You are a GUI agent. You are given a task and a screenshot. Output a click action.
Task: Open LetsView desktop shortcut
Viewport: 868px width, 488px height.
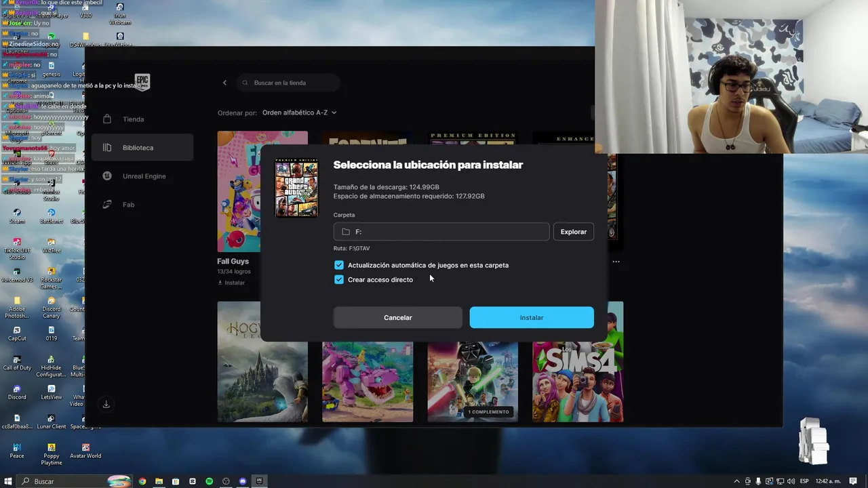pyautogui.click(x=51, y=392)
